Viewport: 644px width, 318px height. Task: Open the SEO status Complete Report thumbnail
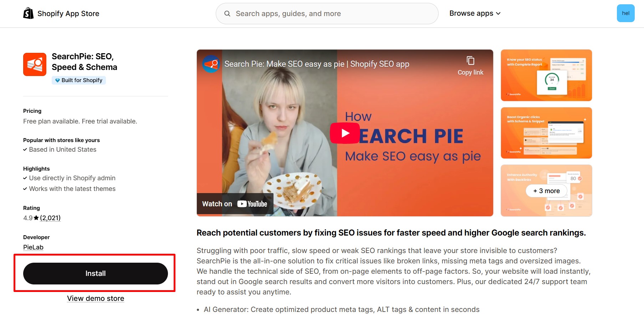coord(546,75)
